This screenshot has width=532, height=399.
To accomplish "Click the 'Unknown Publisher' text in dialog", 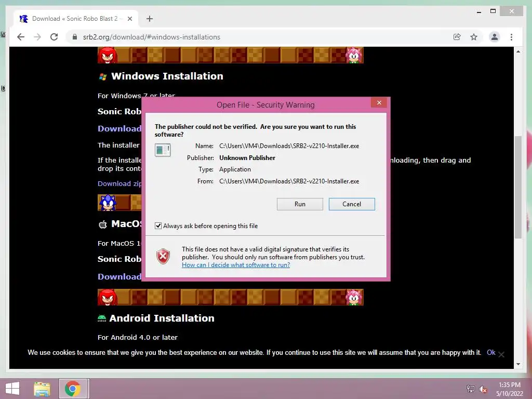I will tap(247, 158).
